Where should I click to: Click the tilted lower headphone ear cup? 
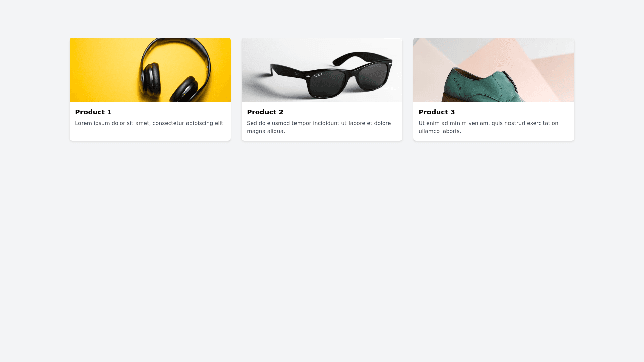pyautogui.click(x=184, y=90)
